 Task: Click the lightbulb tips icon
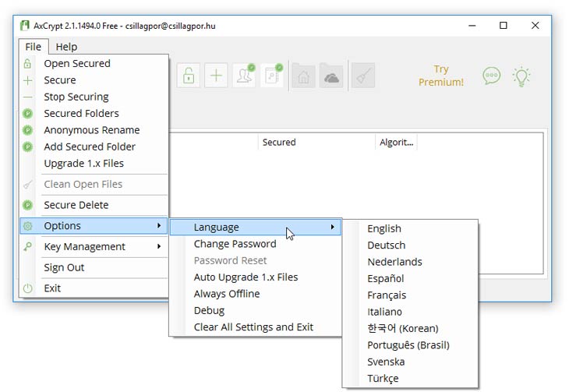click(x=521, y=76)
